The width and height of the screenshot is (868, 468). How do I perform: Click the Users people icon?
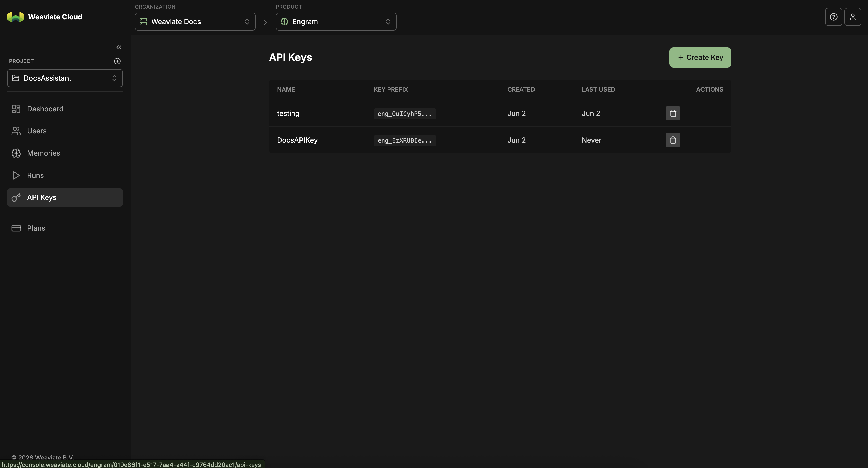16,131
